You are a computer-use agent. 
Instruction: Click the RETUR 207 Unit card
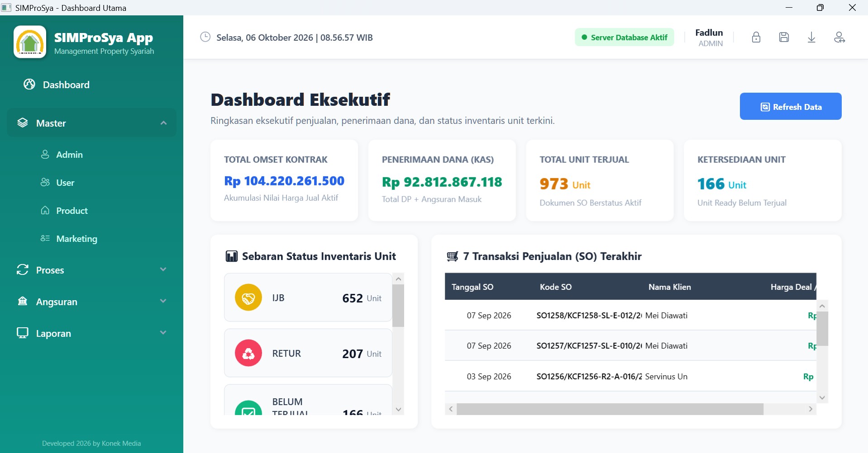point(308,353)
